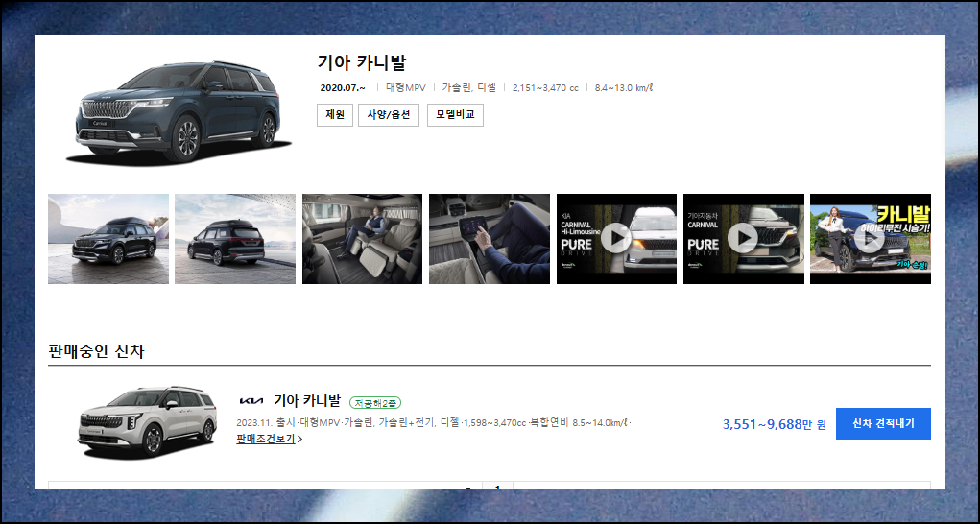
Task: Click the 2020.07.~ release date text
Action: point(343,88)
